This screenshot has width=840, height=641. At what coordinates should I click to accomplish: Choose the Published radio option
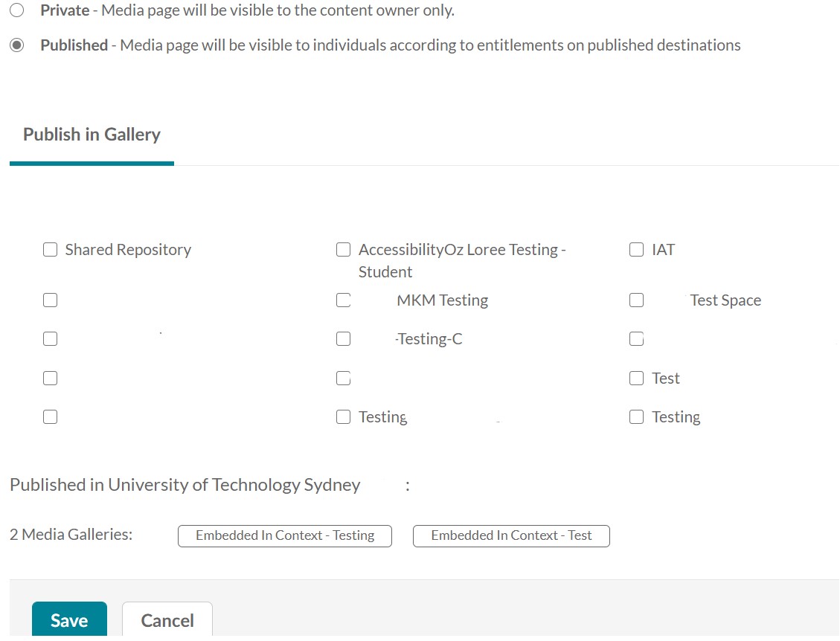tap(16, 45)
